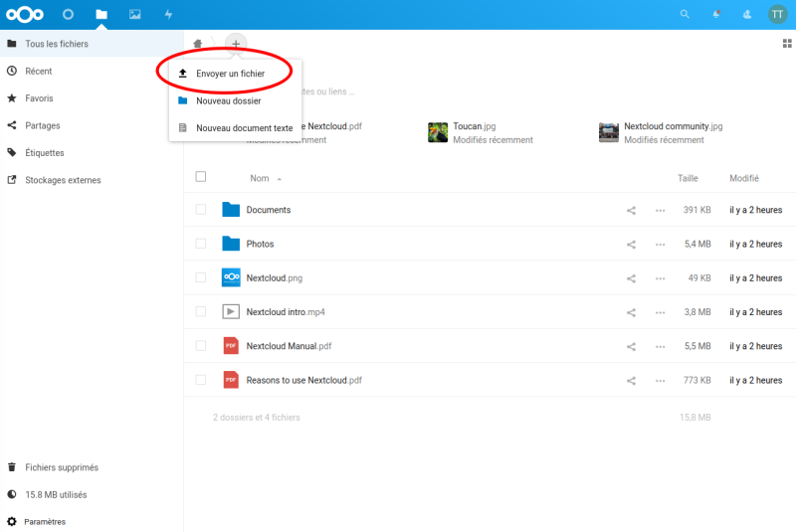Click the home breadcrumb icon

point(199,44)
